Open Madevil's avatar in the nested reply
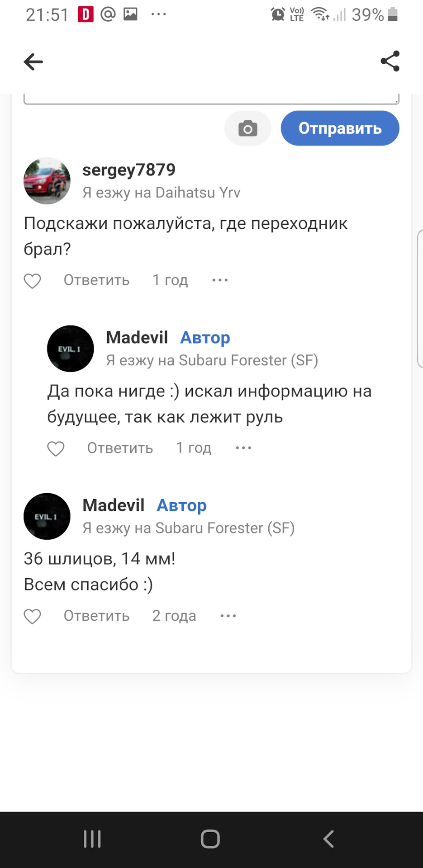The height and width of the screenshot is (868, 423). click(71, 349)
